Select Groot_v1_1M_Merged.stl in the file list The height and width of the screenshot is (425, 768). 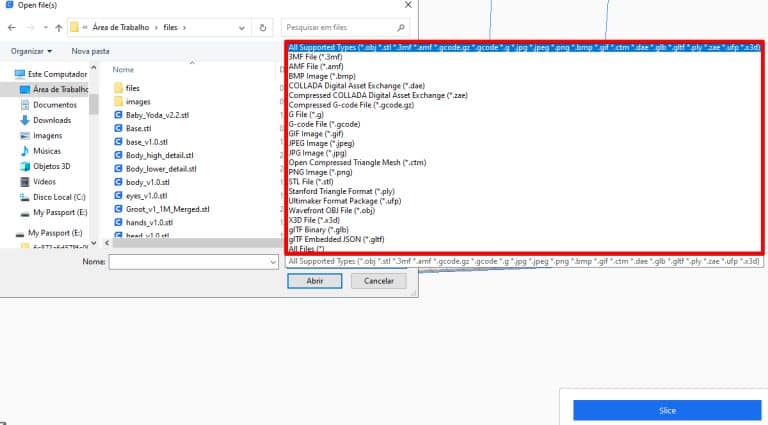[167, 209]
